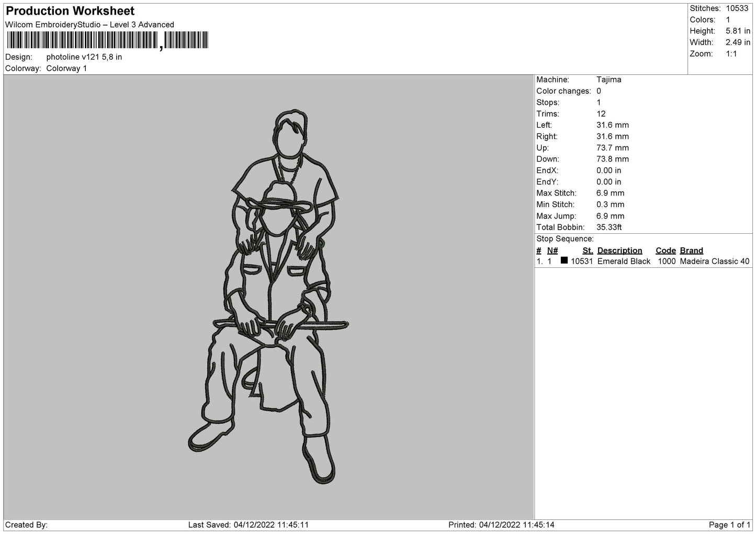Click the Madeira Classic 40 brand
The image size is (756, 534).
[x=715, y=262]
